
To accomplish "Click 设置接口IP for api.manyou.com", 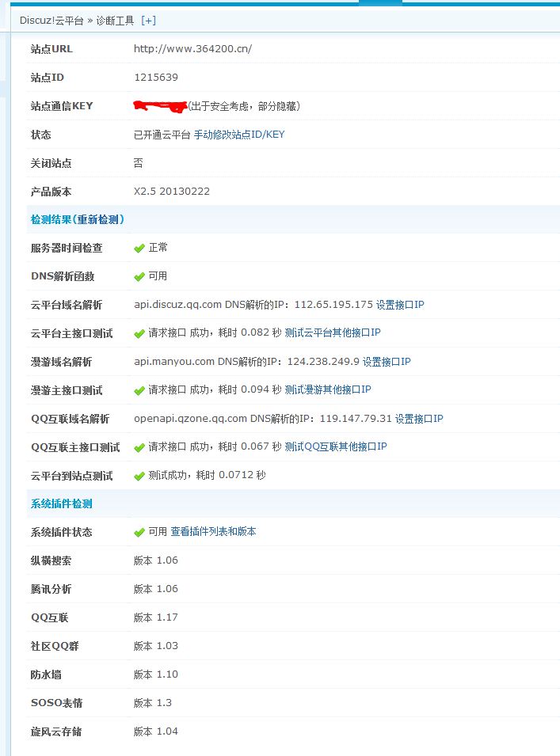I will coord(387,362).
